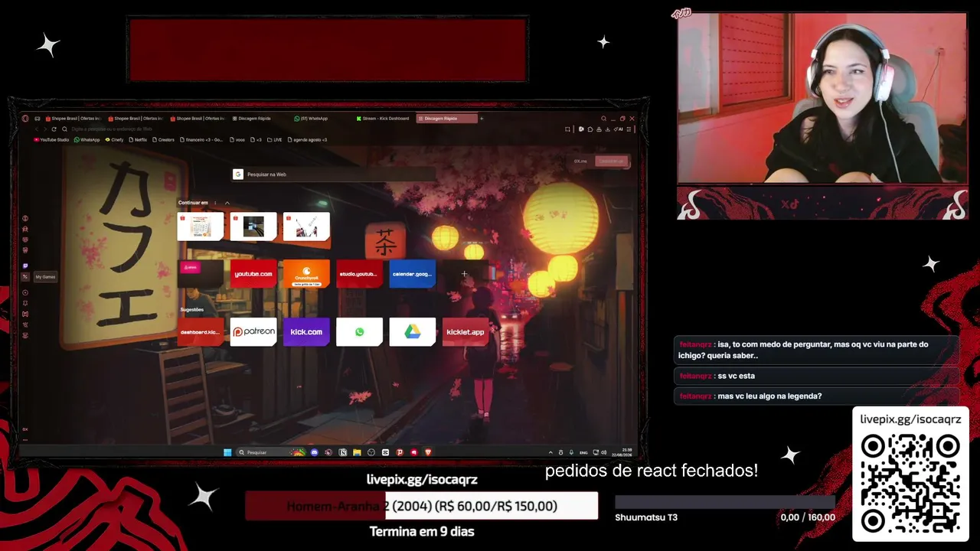Open File Explorer from the Windows taskbar
980x551 pixels.
(x=357, y=452)
